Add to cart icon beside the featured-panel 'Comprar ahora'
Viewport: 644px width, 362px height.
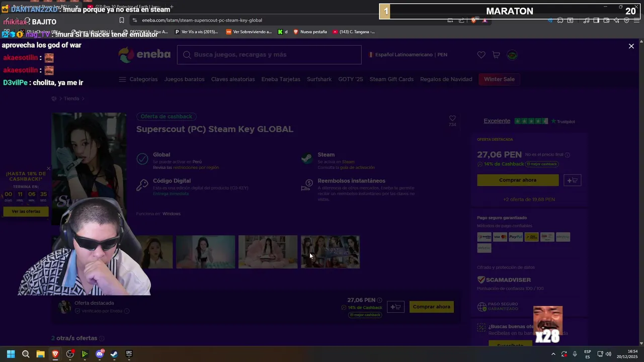573,180
